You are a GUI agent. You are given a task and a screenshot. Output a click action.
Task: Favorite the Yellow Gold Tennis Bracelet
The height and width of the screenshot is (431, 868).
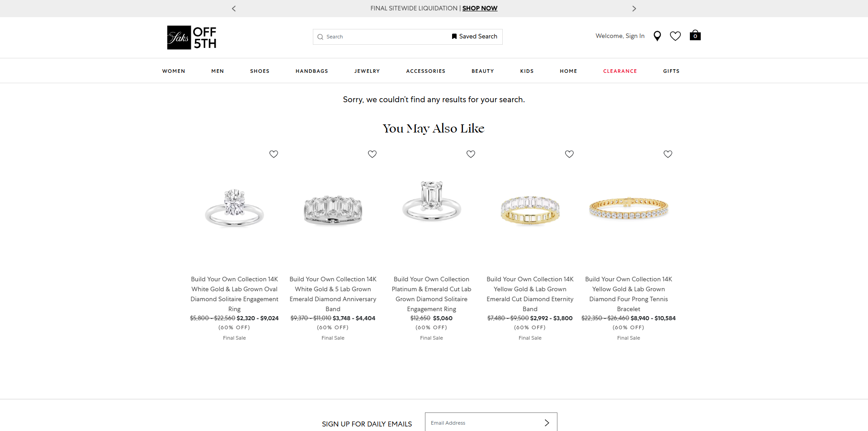click(x=668, y=154)
